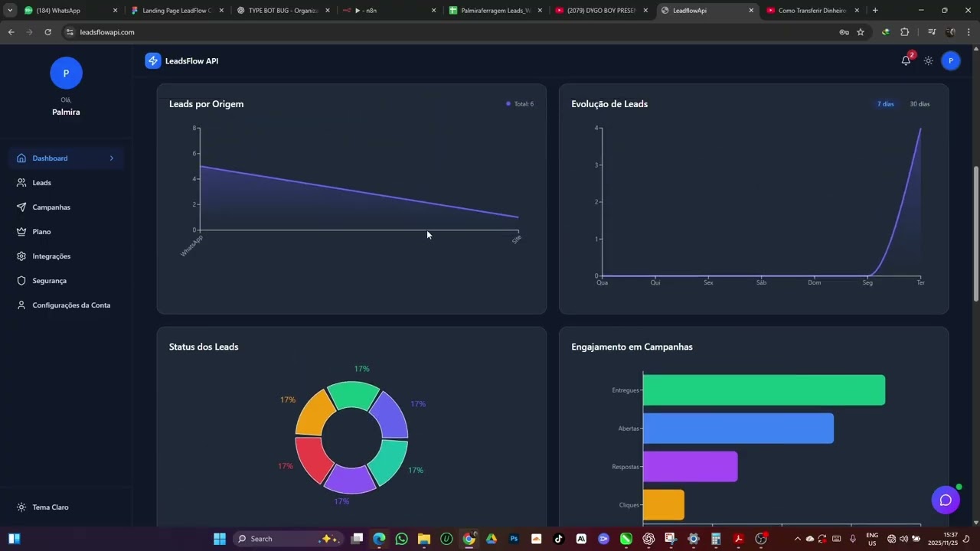This screenshot has height=551, width=980.
Task: Click the green-dotted browser extension icon
Action: 886,32
